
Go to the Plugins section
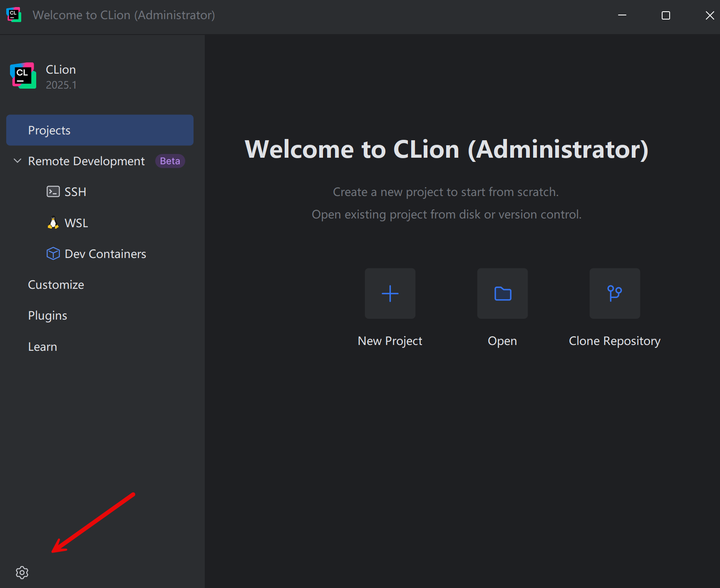click(x=47, y=315)
